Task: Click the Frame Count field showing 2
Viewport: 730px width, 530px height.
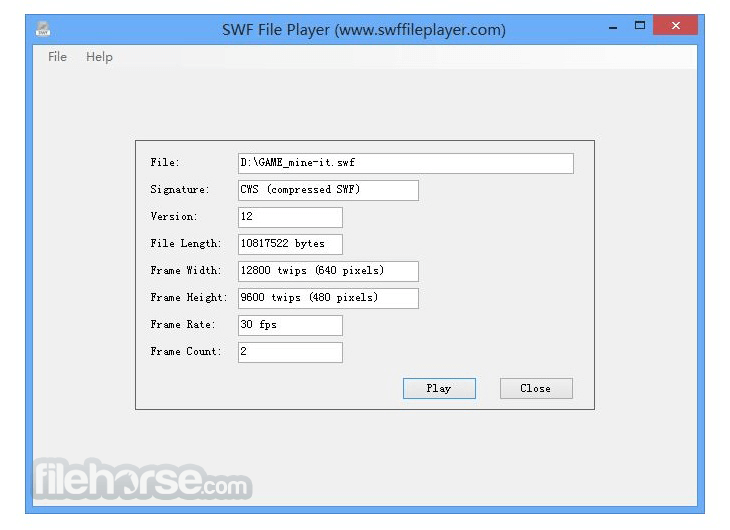Action: click(290, 353)
